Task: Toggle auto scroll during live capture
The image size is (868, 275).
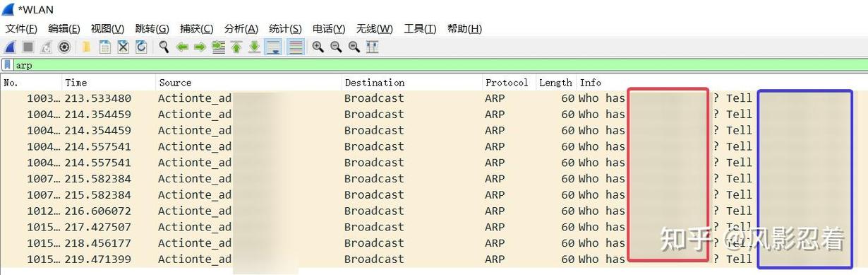Action: tap(273, 47)
